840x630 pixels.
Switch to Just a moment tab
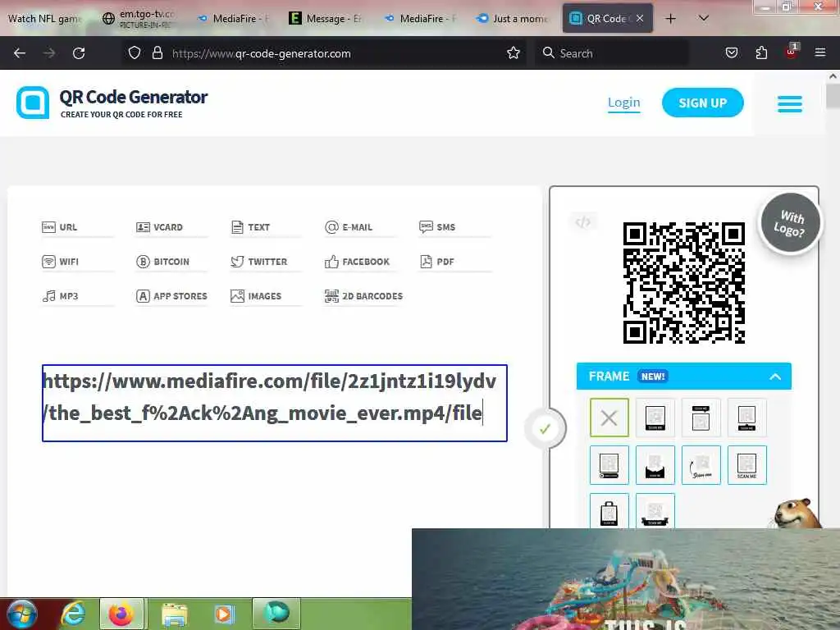pyautogui.click(x=513, y=19)
